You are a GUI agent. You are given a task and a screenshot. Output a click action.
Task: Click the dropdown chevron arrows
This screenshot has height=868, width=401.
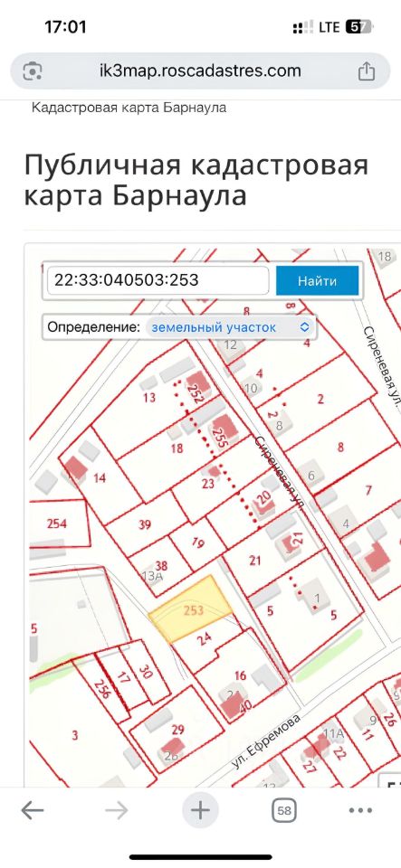click(x=304, y=326)
